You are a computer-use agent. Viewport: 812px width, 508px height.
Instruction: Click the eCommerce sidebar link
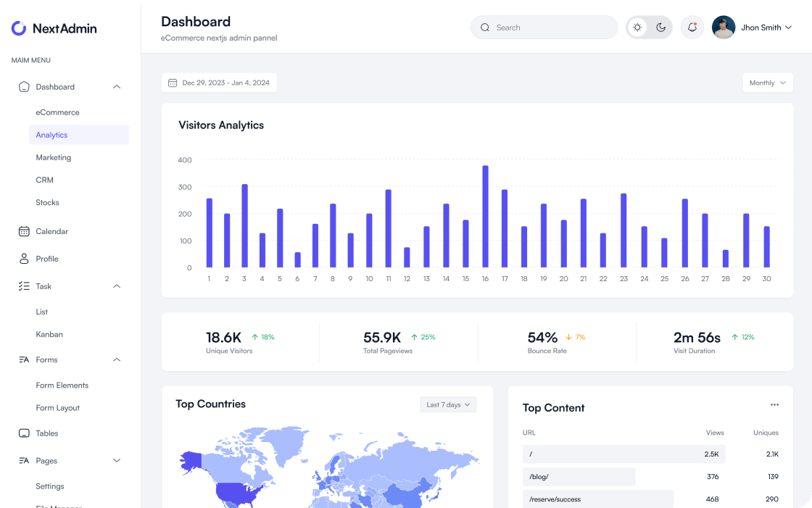point(57,112)
